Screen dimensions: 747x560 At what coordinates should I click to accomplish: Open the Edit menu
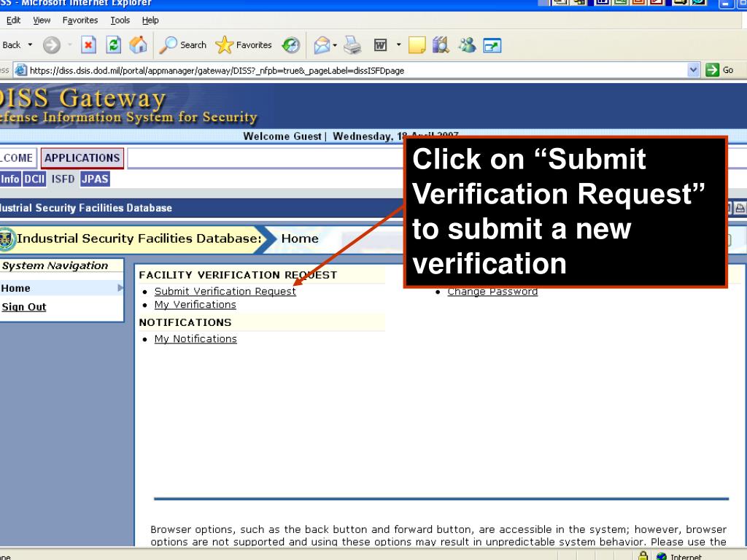click(x=13, y=20)
